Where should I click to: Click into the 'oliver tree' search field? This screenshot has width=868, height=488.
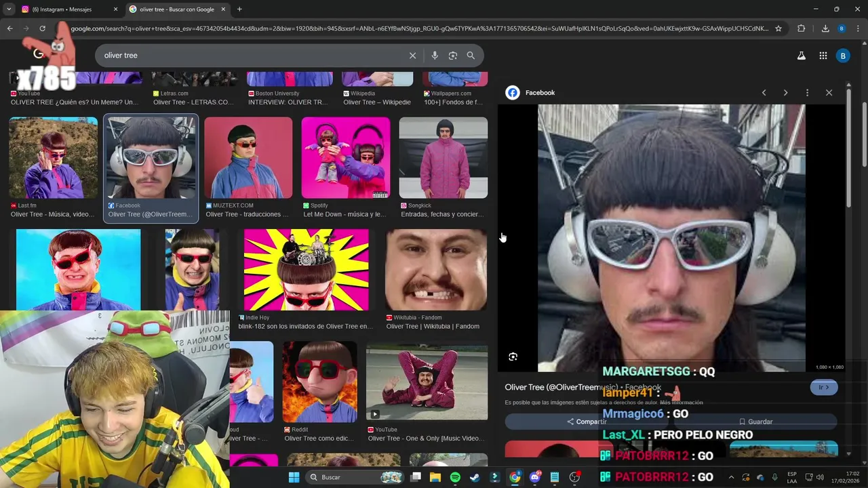254,56
